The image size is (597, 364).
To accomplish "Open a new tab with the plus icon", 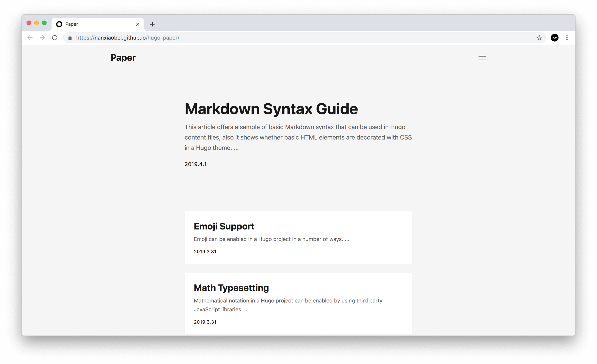I will point(152,24).
